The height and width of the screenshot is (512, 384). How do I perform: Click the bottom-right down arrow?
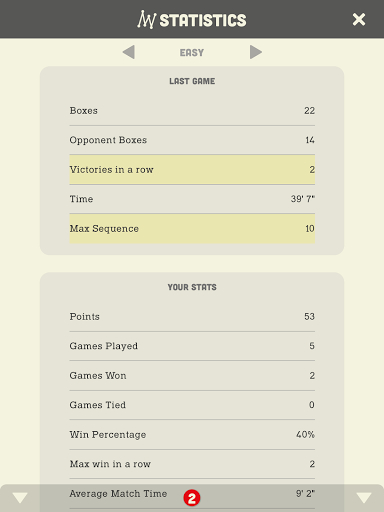click(x=364, y=498)
